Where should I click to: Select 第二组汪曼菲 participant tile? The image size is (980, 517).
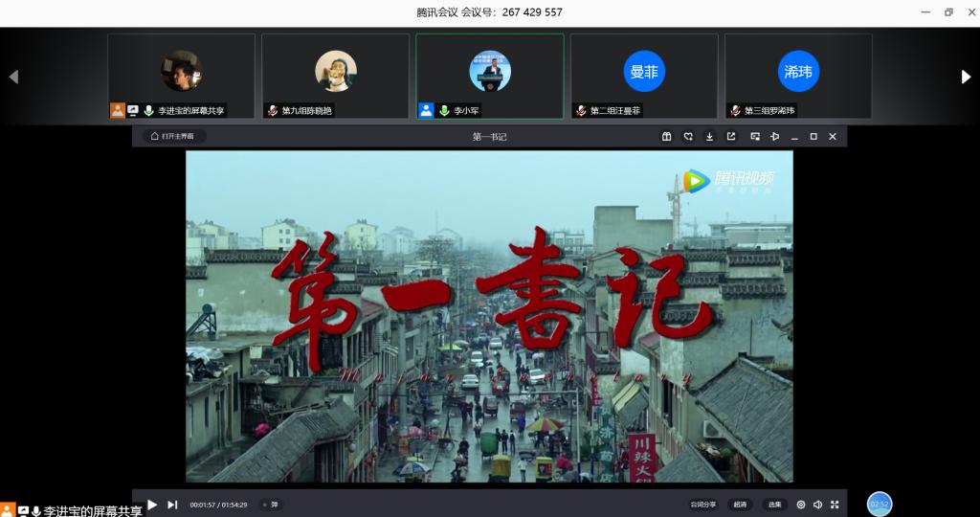click(x=644, y=77)
